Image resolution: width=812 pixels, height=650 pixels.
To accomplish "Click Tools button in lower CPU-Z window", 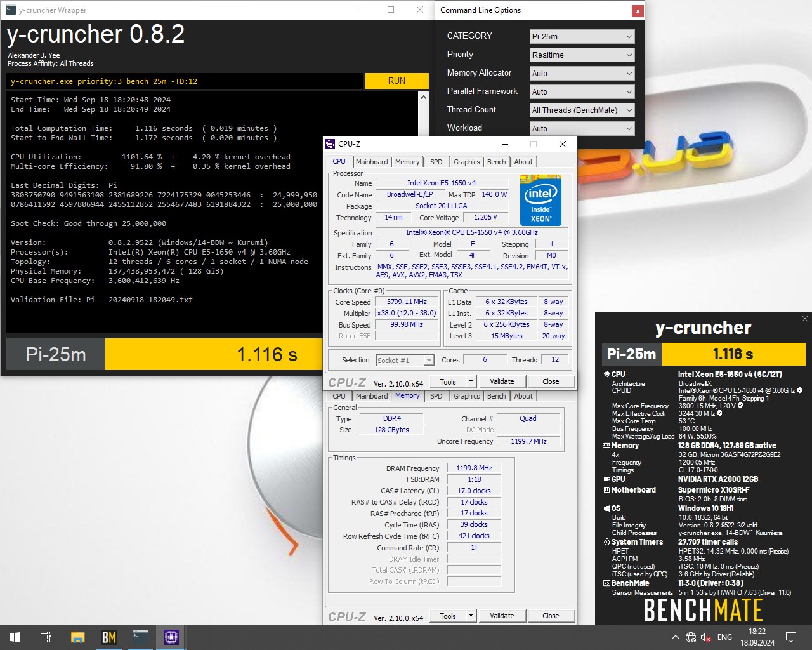I will [x=448, y=616].
